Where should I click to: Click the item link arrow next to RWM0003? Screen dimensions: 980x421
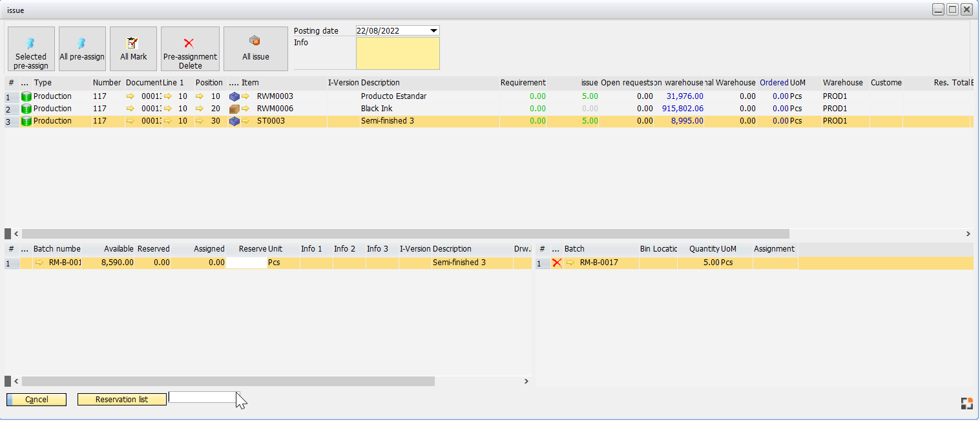245,96
